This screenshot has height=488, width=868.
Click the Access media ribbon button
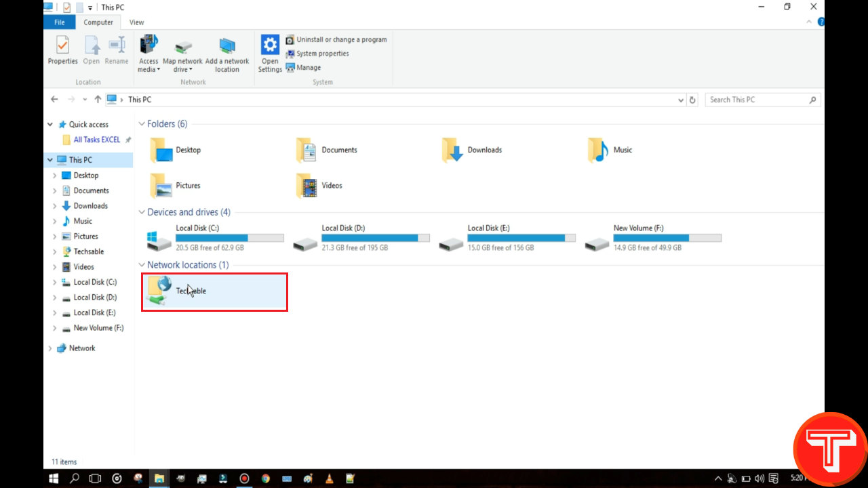[149, 54]
